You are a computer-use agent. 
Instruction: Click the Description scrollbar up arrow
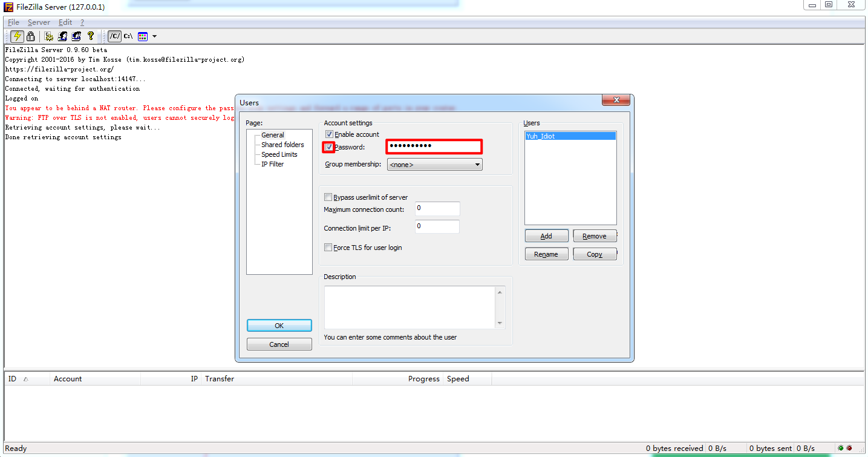500,292
